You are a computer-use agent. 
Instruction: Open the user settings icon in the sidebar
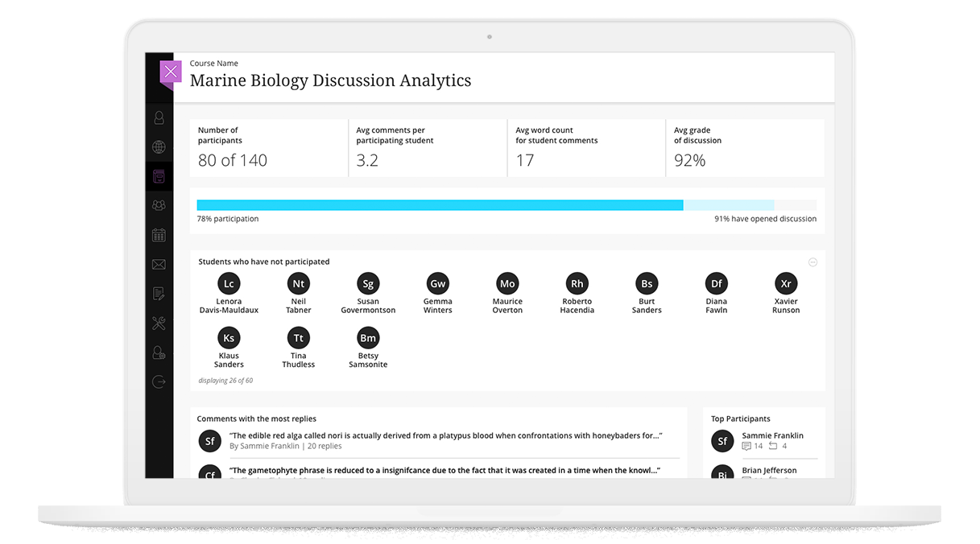(159, 353)
